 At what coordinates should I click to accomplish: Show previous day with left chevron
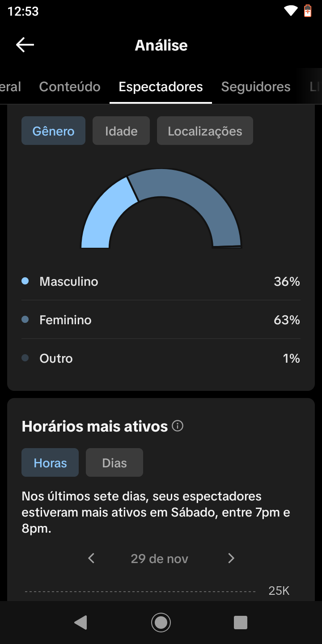[91, 558]
